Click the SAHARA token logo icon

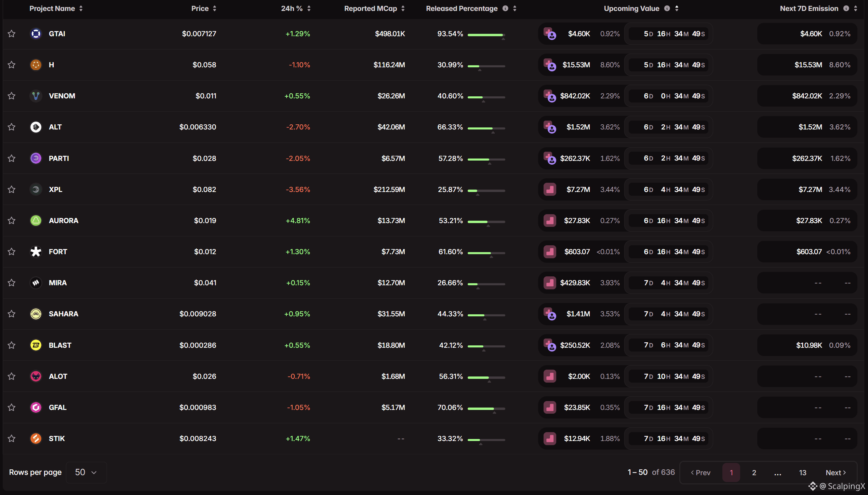[36, 314]
